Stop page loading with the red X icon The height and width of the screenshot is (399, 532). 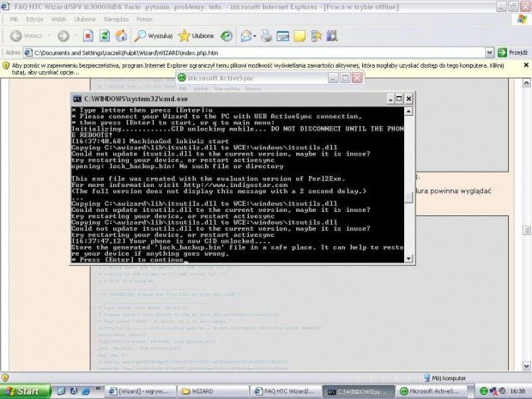pos(88,36)
